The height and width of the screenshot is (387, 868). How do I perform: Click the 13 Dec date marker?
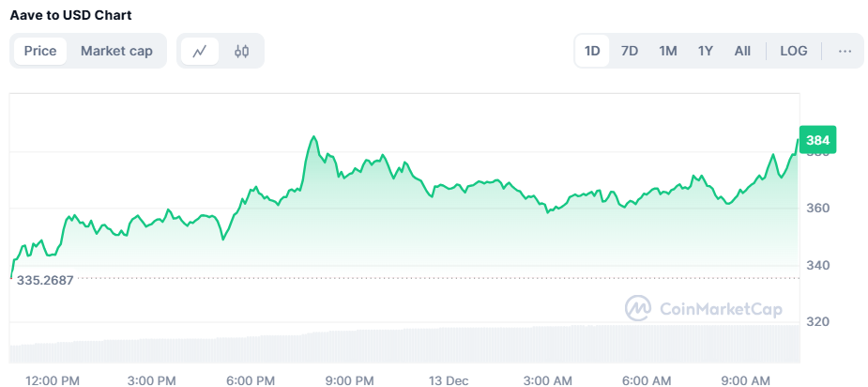click(x=449, y=380)
